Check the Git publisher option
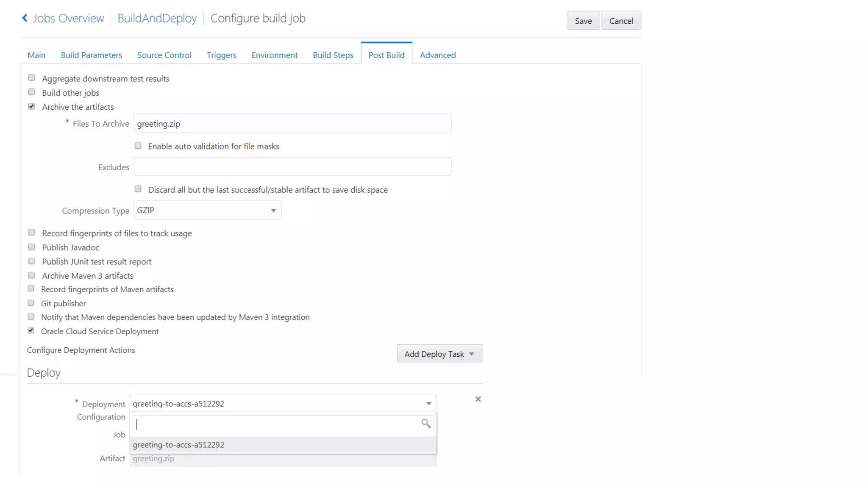Screen dimensions: 868x488 31,303
